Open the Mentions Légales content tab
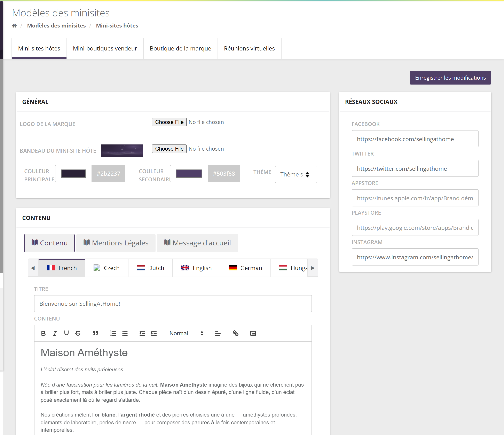The width and height of the screenshot is (504, 435). [x=116, y=243]
